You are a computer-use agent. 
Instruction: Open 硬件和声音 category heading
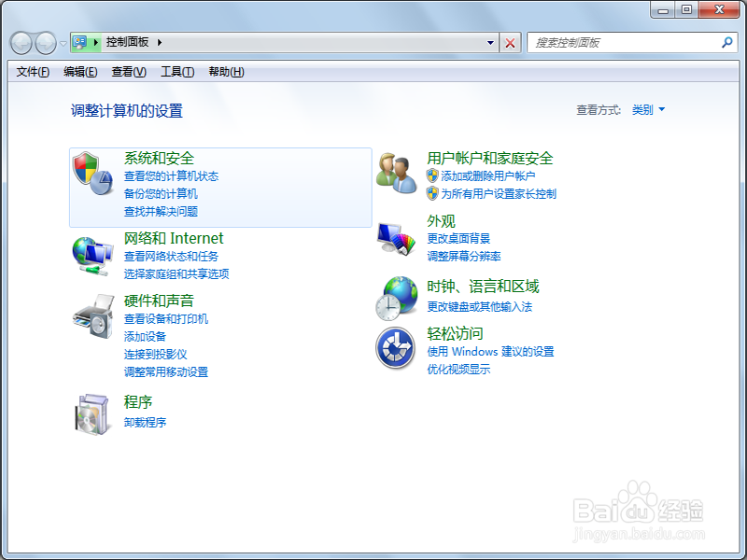(159, 301)
